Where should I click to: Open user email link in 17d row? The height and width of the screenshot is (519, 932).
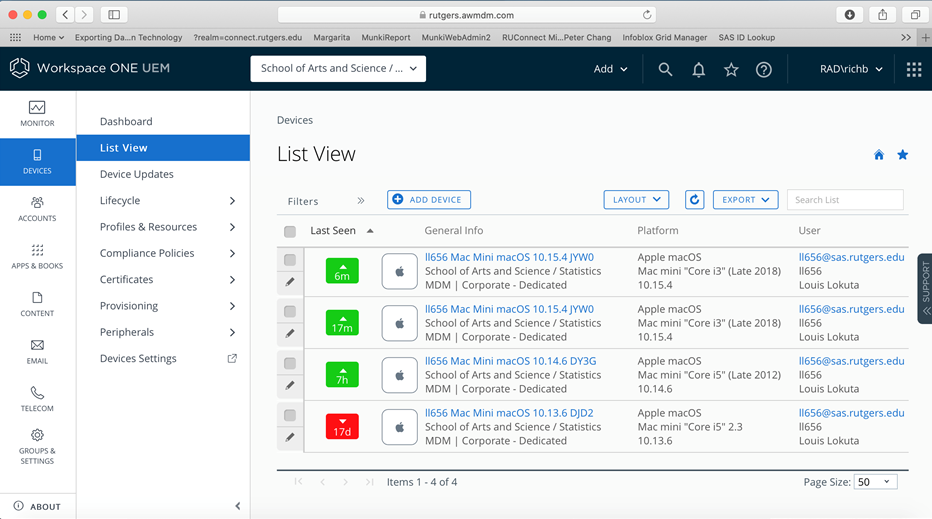(x=851, y=413)
